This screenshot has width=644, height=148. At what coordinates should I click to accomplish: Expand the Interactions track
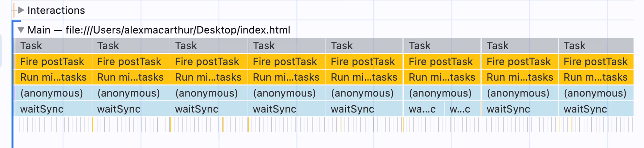pos(21,10)
